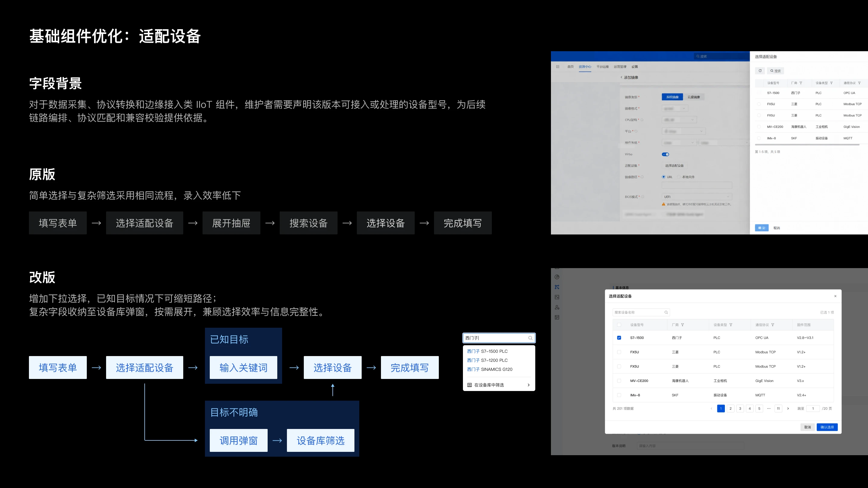
Task: Click the 搜索 button in the side drawer
Action: pos(775,71)
